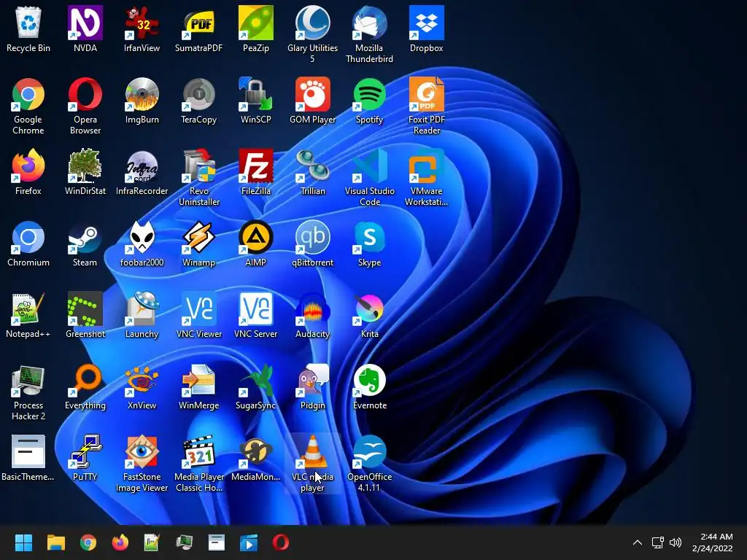Click the SugarSync hummingbird icon
The height and width of the screenshot is (560, 747).
click(256, 380)
